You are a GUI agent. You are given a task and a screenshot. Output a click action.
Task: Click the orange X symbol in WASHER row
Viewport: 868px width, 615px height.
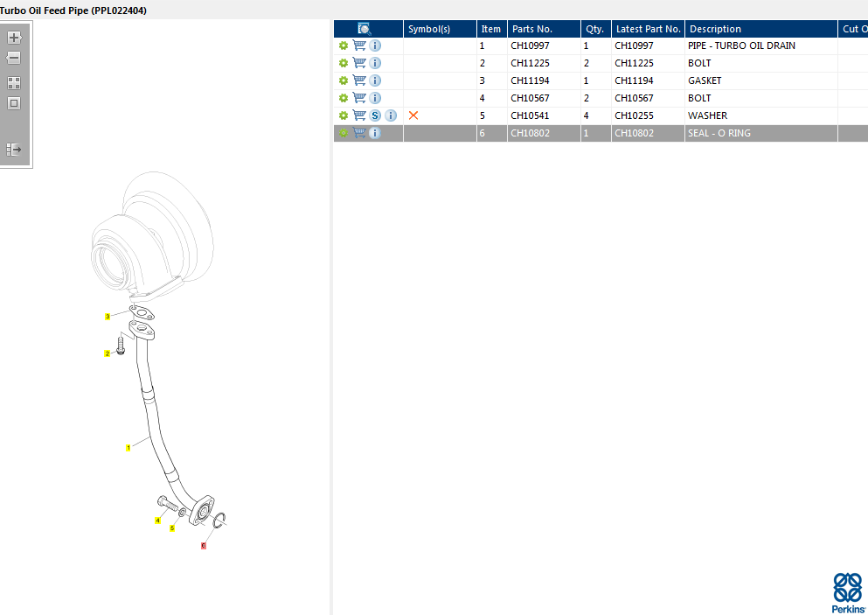tap(413, 115)
